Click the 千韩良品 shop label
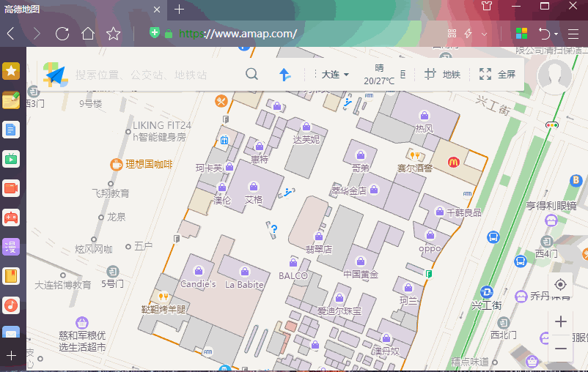Screen dimensions: 588x372 pyautogui.click(x=464, y=213)
